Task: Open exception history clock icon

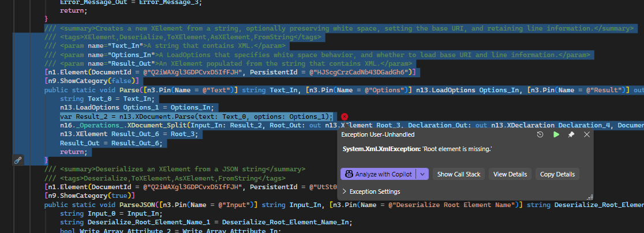Action: pyautogui.click(x=541, y=134)
